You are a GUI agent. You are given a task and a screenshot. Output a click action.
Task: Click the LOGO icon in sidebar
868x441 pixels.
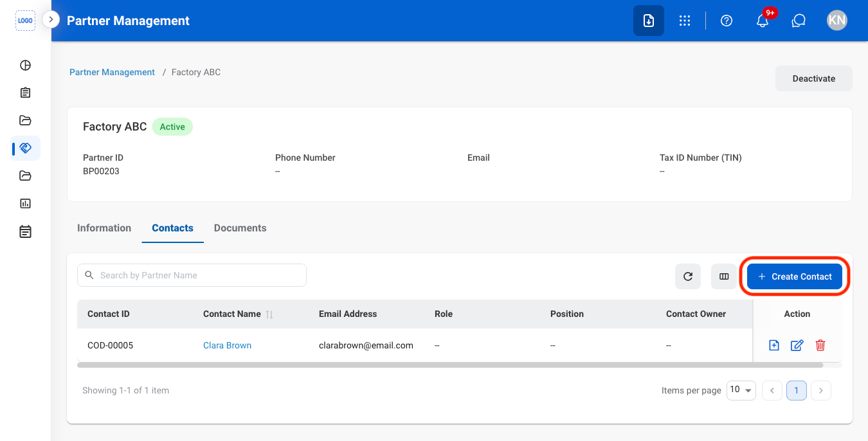pyautogui.click(x=25, y=21)
